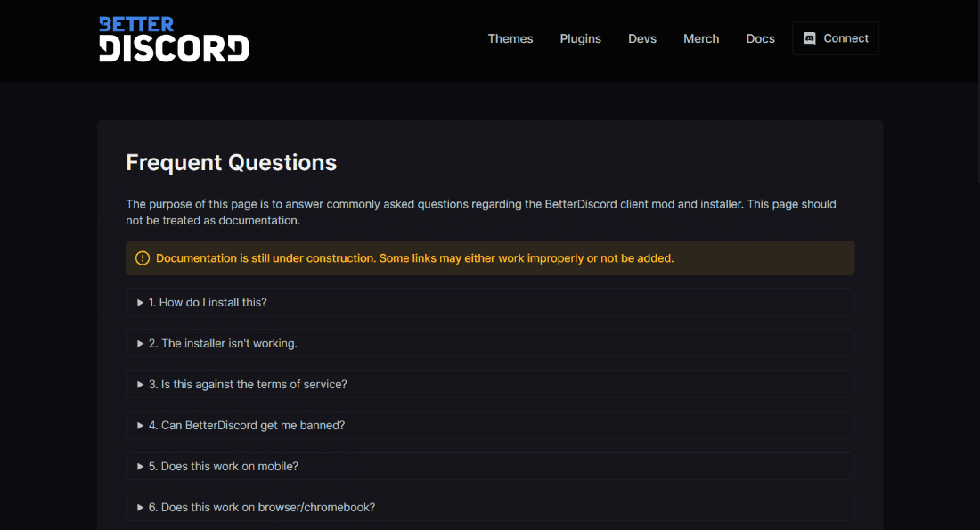Image resolution: width=980 pixels, height=530 pixels.
Task: Expand triangle for "Can BetterDiscord get me banned?"
Action: tap(140, 426)
